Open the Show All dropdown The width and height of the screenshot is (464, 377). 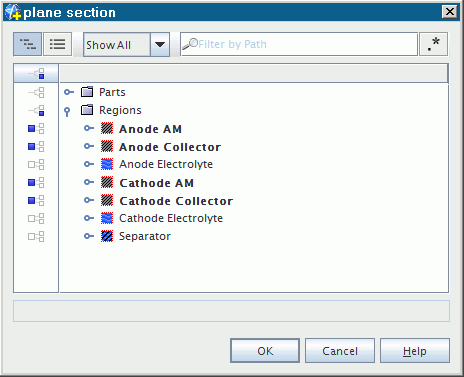pos(160,44)
